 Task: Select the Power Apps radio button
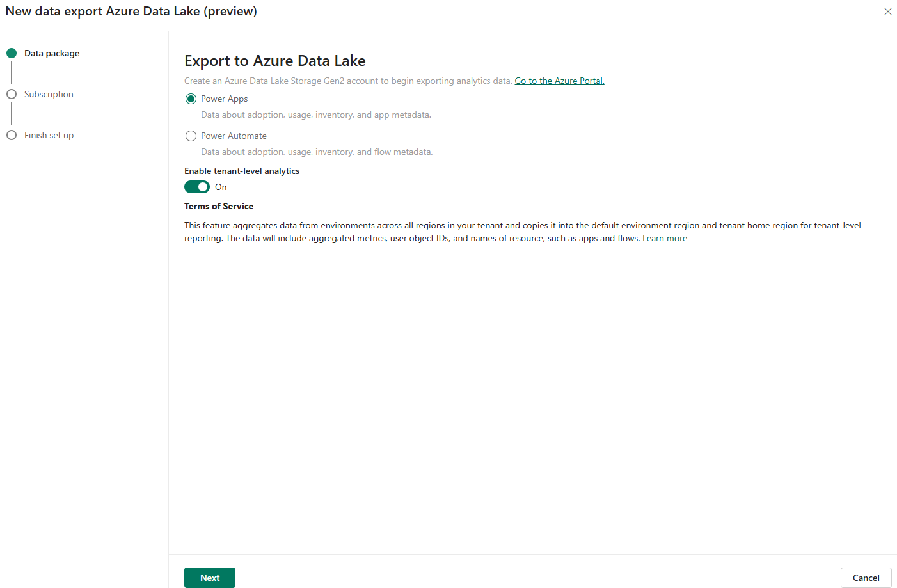coord(191,99)
